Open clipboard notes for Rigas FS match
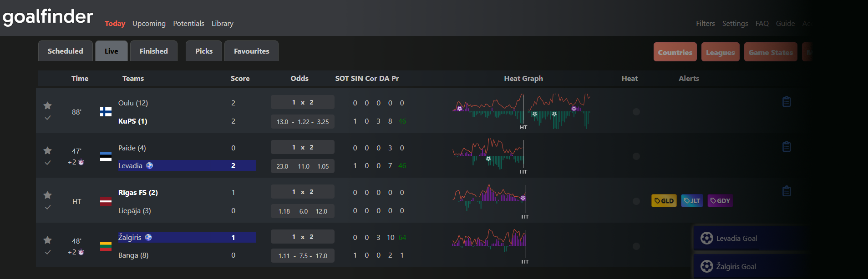This screenshot has width=868, height=279. click(786, 191)
